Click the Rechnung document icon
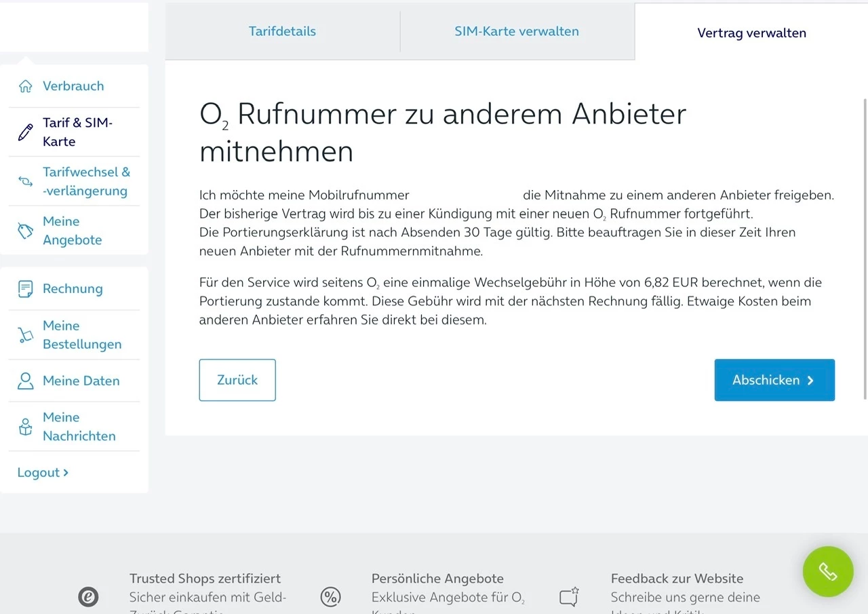The width and height of the screenshot is (868, 614). tap(26, 289)
